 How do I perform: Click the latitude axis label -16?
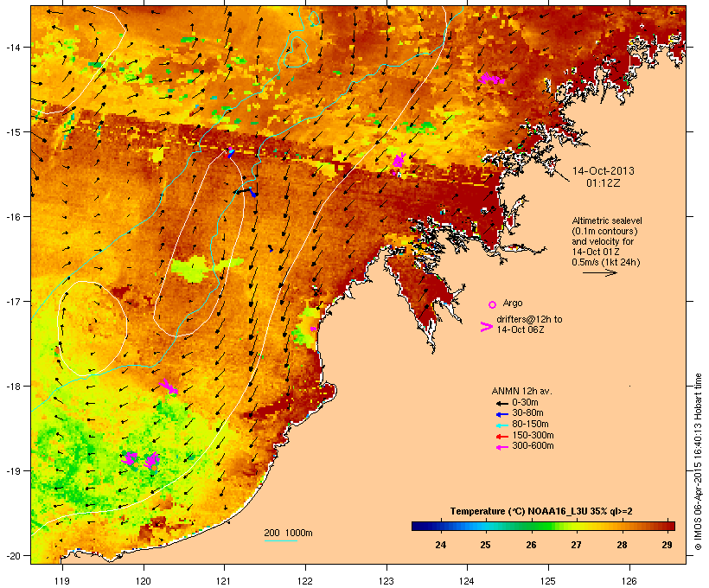pos(13,217)
